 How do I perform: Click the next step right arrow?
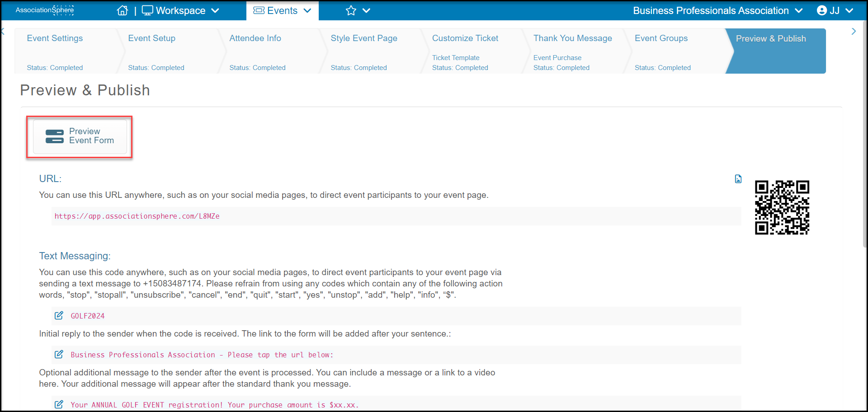(854, 31)
